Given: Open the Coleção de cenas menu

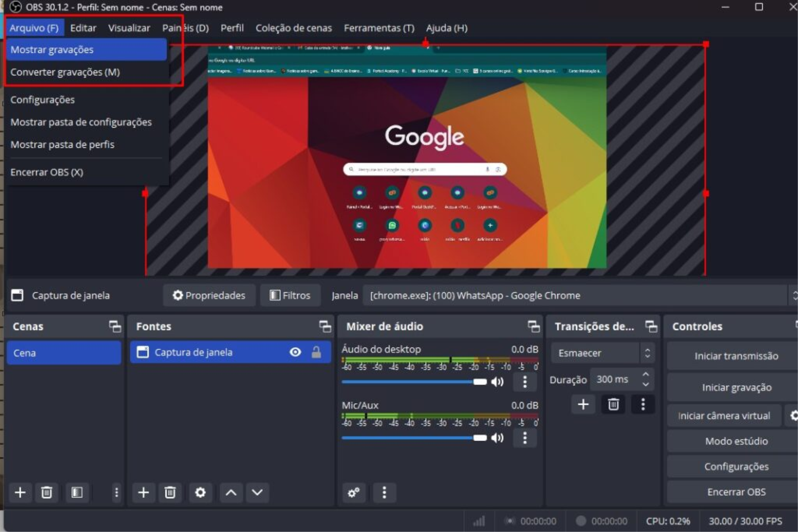Looking at the screenshot, I should coord(293,28).
